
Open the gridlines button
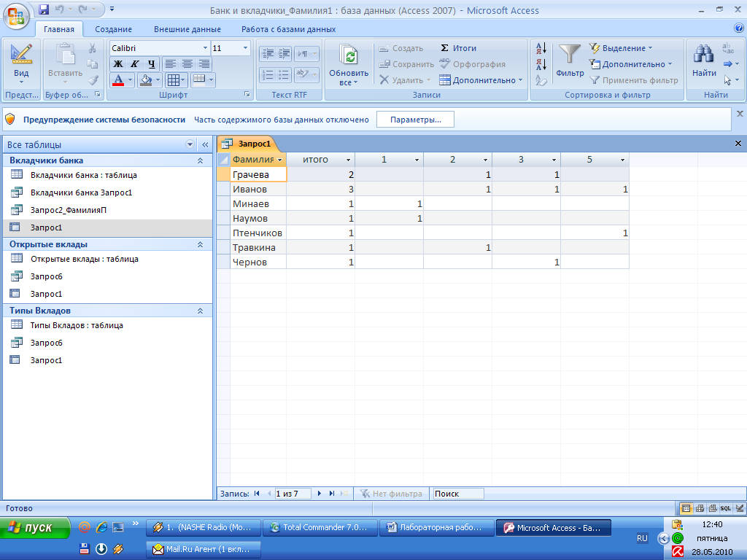(175, 80)
